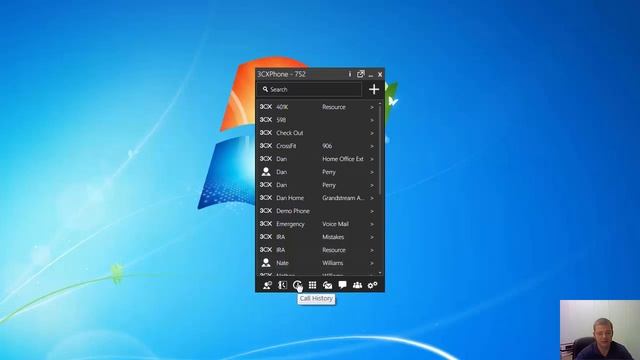Select the 'CrossFit' contact name

click(286, 146)
